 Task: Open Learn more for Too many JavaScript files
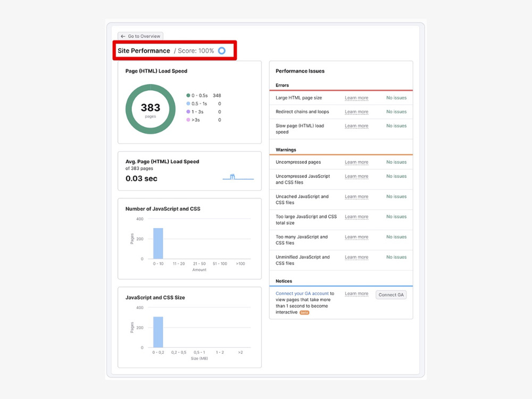tap(356, 237)
